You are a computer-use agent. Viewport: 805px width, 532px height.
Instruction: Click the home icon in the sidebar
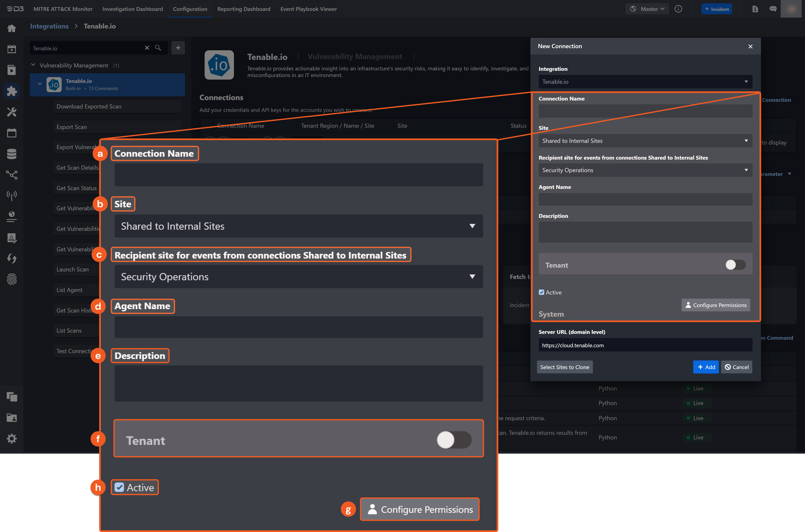[x=12, y=28]
